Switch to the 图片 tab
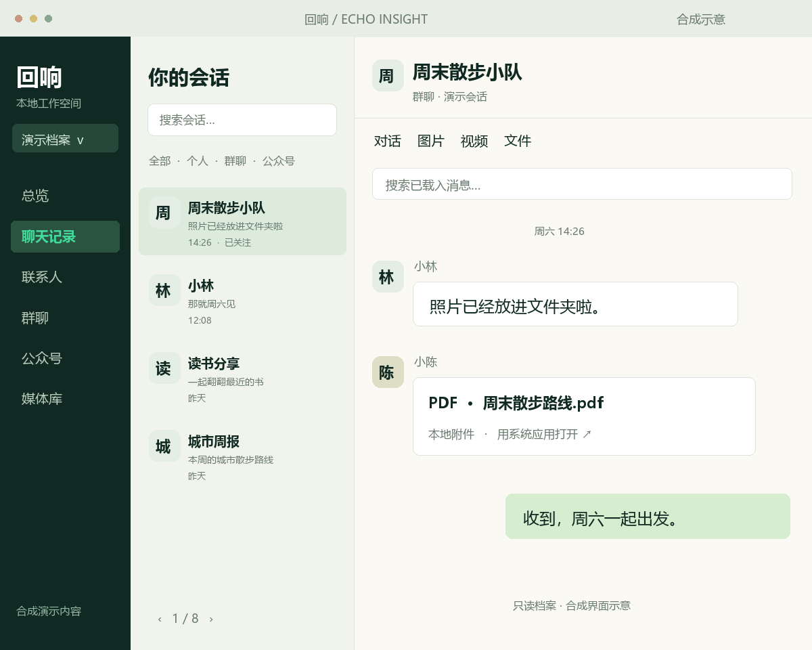This screenshot has height=650, width=812. 431,141
